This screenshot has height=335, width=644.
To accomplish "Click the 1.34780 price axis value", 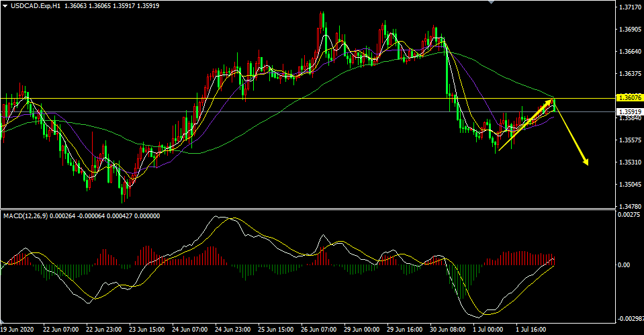I will click(x=630, y=206).
